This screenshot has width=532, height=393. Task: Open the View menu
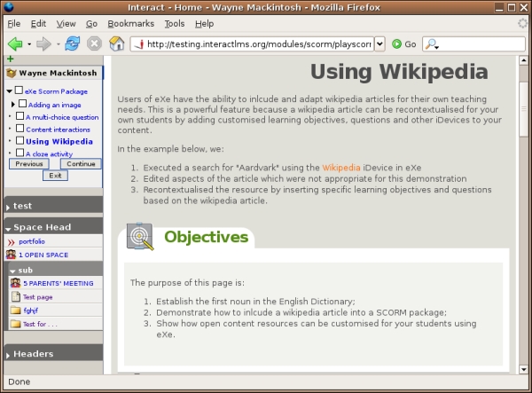(x=66, y=24)
